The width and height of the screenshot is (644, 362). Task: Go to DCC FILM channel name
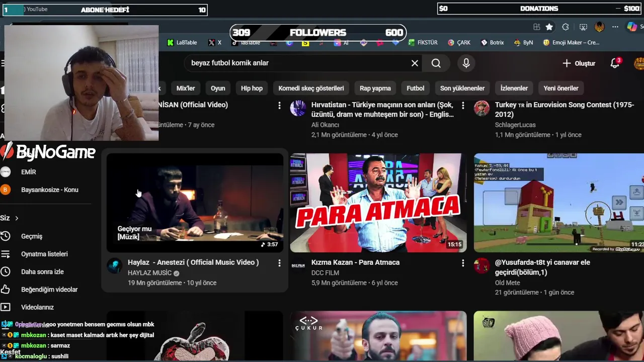point(325,273)
